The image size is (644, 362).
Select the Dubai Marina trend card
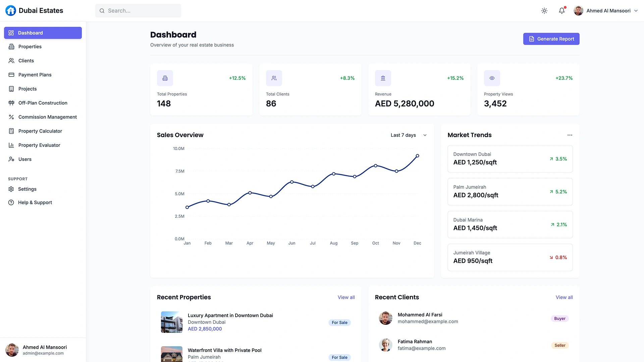click(510, 225)
